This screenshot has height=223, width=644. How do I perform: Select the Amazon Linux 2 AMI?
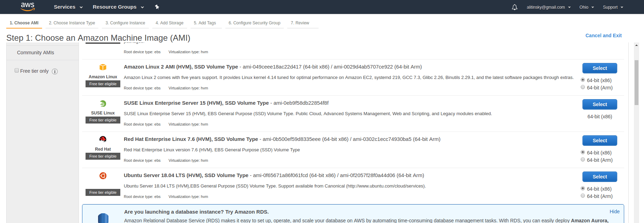click(x=599, y=68)
